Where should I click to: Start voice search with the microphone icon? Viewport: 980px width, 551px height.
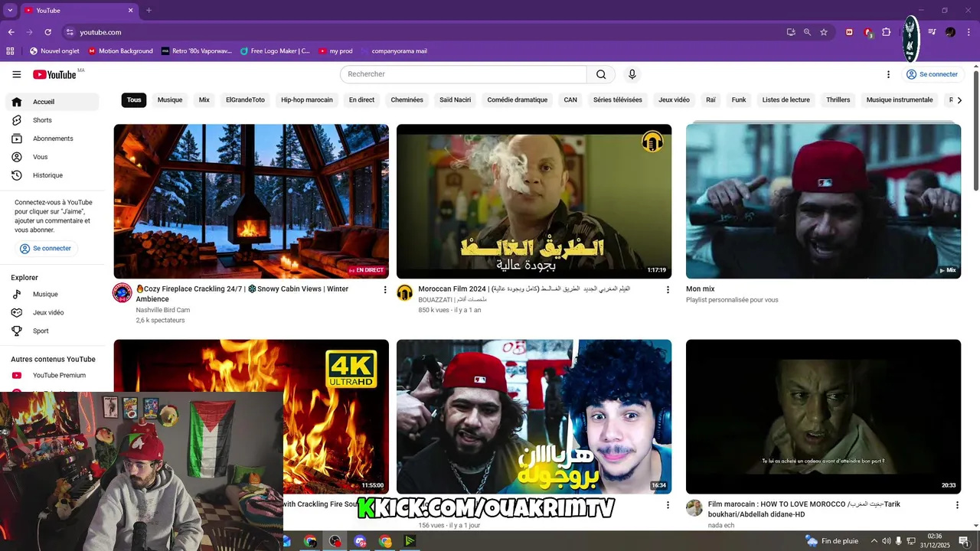(x=632, y=74)
